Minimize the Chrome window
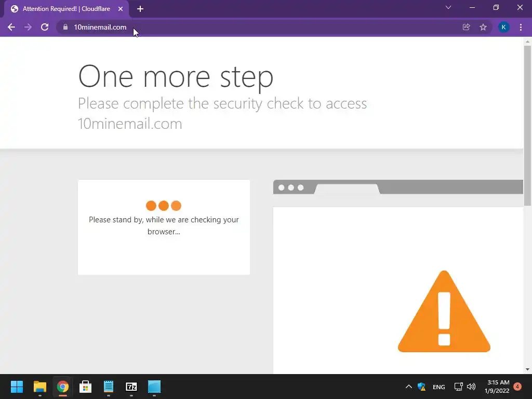The width and height of the screenshot is (532, 399). tap(472, 7)
